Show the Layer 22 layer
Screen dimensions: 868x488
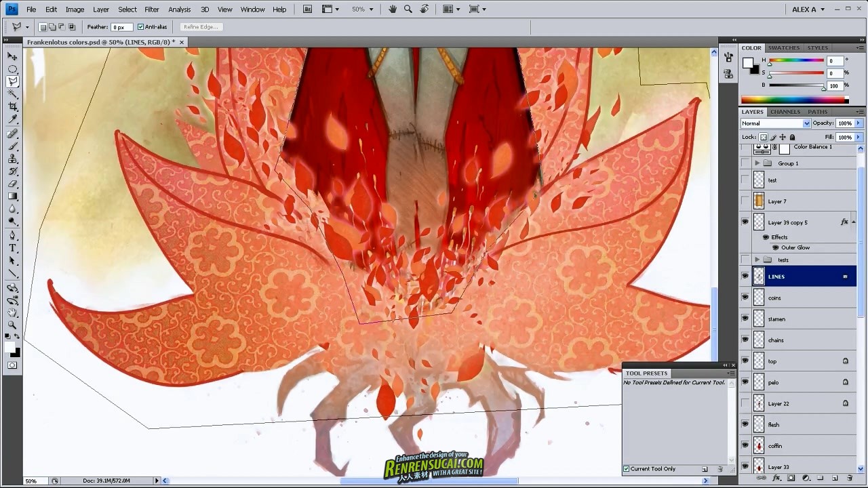click(745, 403)
